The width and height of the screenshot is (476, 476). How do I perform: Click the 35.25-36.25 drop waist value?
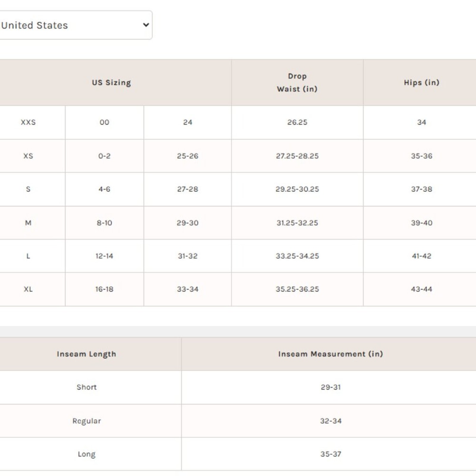(297, 289)
